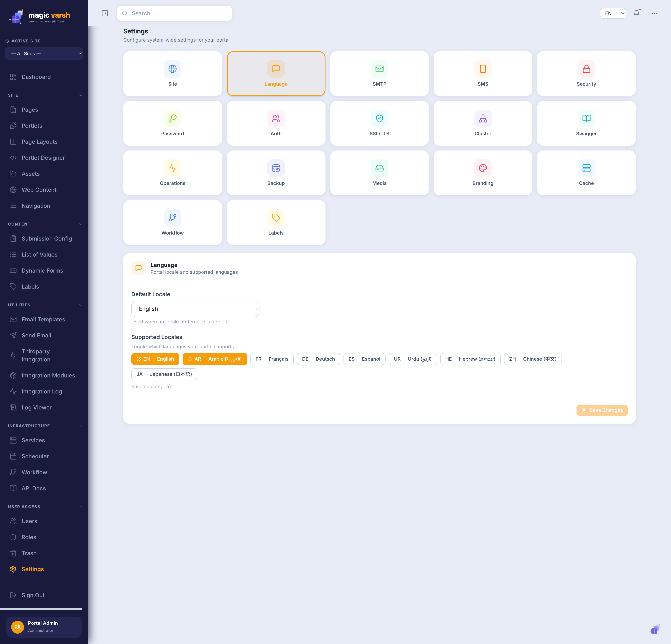Image resolution: width=671 pixels, height=644 pixels.
Task: Open the SMTP settings card
Action: (x=379, y=74)
